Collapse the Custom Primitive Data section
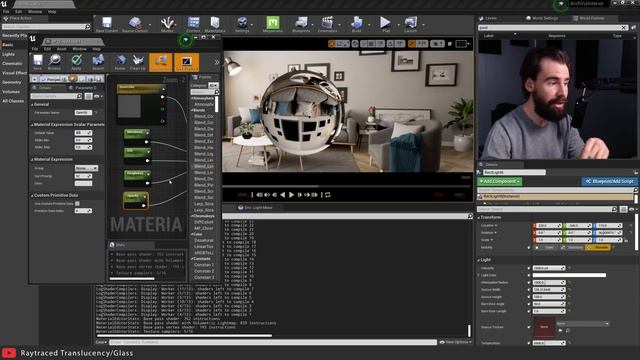The image size is (640, 360). (x=32, y=196)
